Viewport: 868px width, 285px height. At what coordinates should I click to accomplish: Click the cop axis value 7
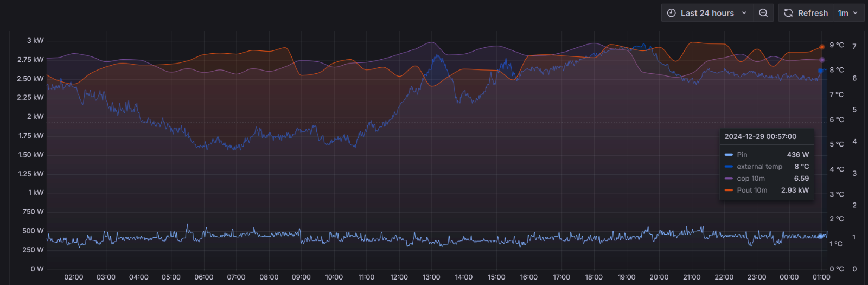pyautogui.click(x=854, y=47)
